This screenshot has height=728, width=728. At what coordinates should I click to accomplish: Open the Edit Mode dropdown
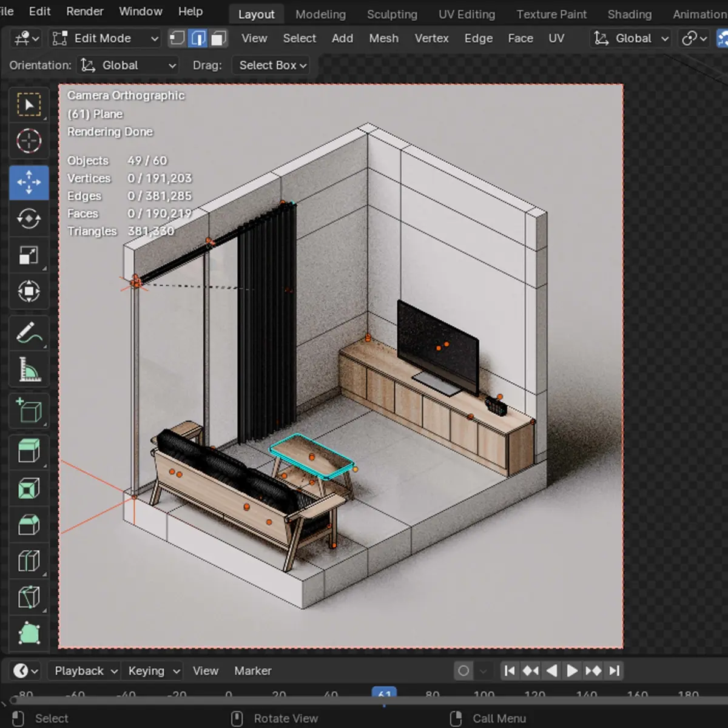coord(106,39)
